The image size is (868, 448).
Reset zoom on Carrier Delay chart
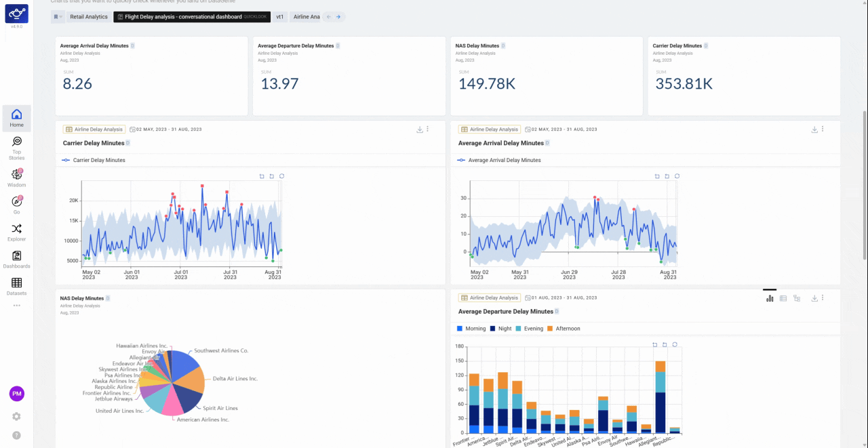(x=272, y=176)
